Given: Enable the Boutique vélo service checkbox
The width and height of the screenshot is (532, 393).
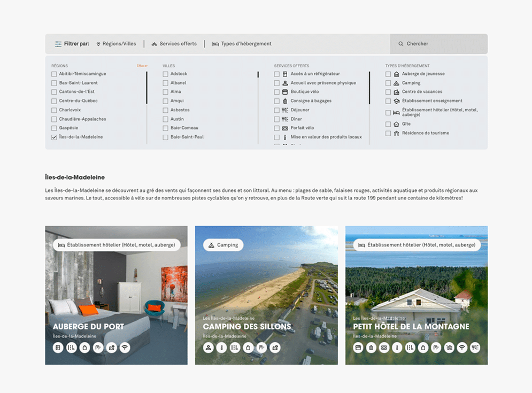Looking at the screenshot, I should [x=277, y=92].
